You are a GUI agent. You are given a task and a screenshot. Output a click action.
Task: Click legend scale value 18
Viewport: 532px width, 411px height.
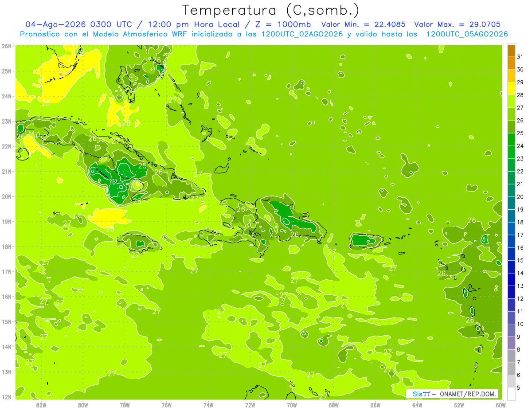(520, 222)
